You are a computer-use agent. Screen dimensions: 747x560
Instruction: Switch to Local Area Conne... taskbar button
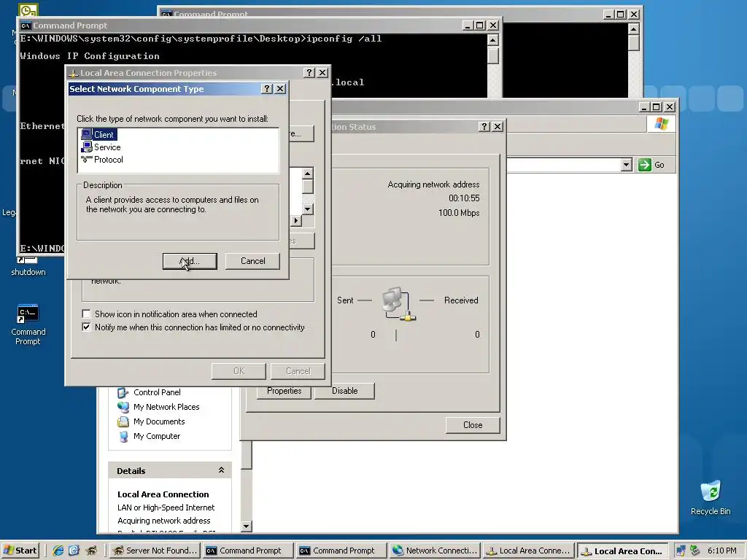coord(527,551)
